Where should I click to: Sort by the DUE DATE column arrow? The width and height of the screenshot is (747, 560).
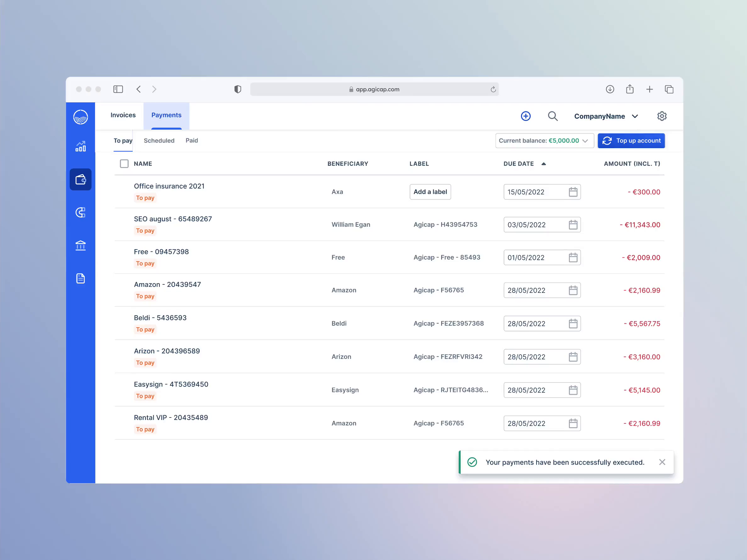(x=543, y=164)
